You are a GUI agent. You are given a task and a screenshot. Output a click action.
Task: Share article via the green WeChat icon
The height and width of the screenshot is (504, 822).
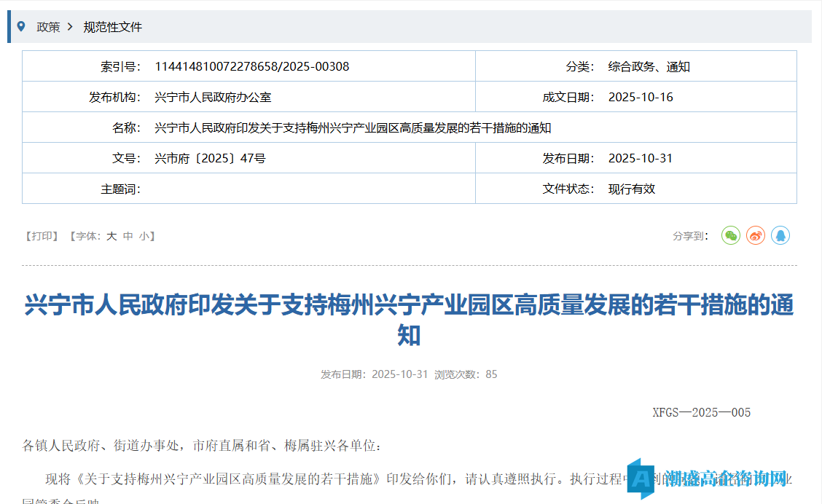pos(730,235)
